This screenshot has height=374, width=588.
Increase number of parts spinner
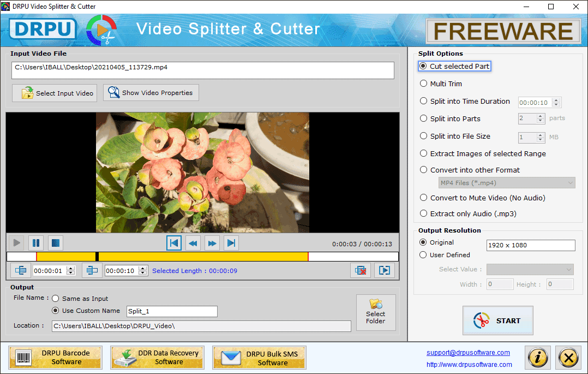[541, 116]
